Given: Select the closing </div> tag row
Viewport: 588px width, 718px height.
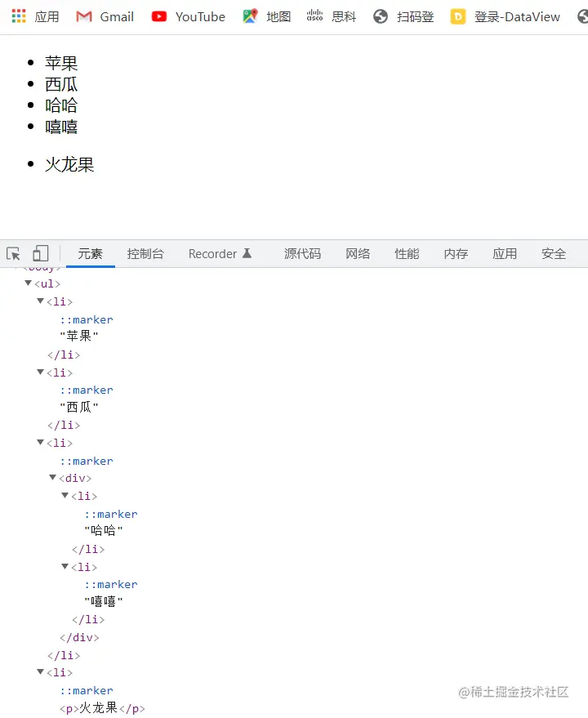Looking at the screenshot, I should click(79, 637).
